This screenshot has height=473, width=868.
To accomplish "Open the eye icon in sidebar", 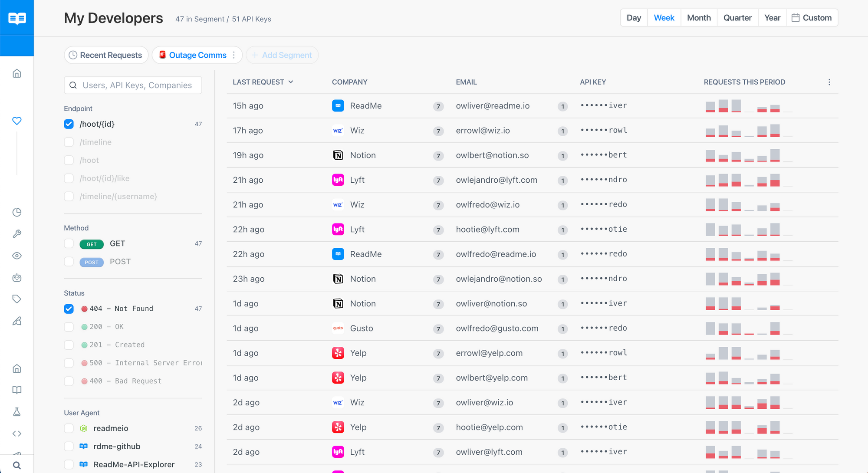I will 17,256.
